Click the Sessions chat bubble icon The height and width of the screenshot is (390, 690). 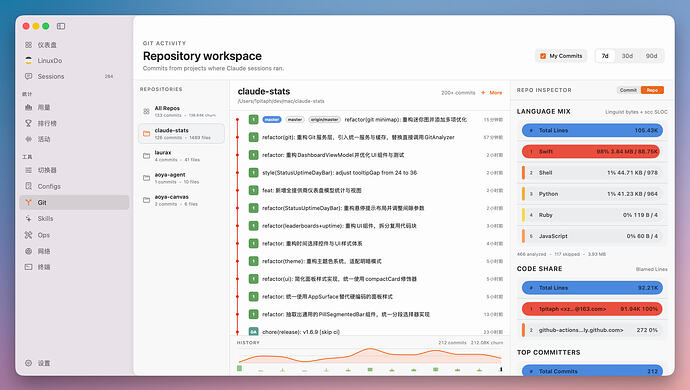[x=29, y=76]
